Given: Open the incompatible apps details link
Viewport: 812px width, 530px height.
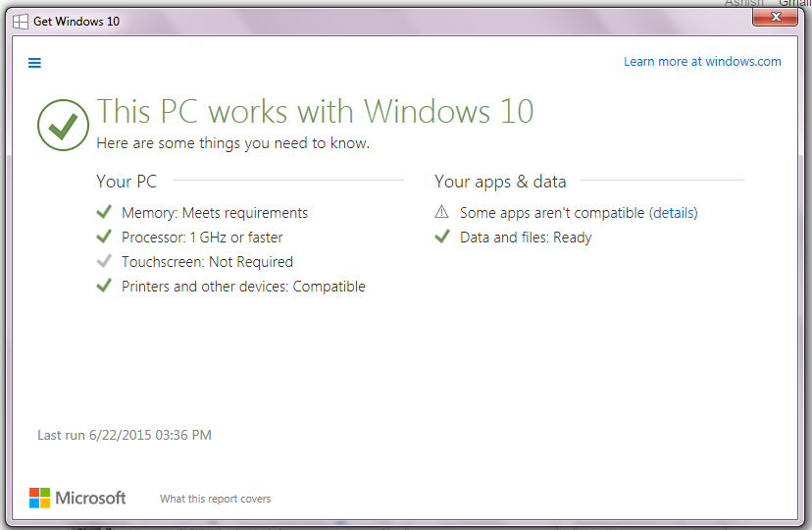Looking at the screenshot, I should [x=673, y=213].
